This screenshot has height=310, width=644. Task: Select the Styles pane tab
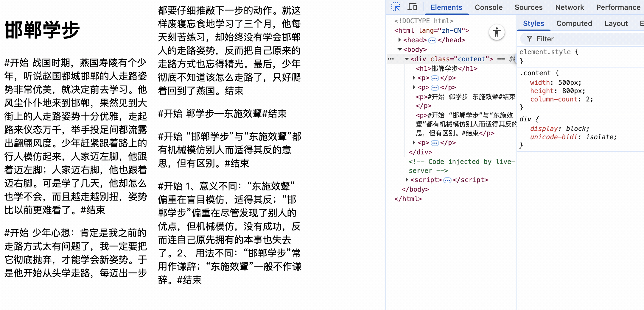tap(533, 24)
